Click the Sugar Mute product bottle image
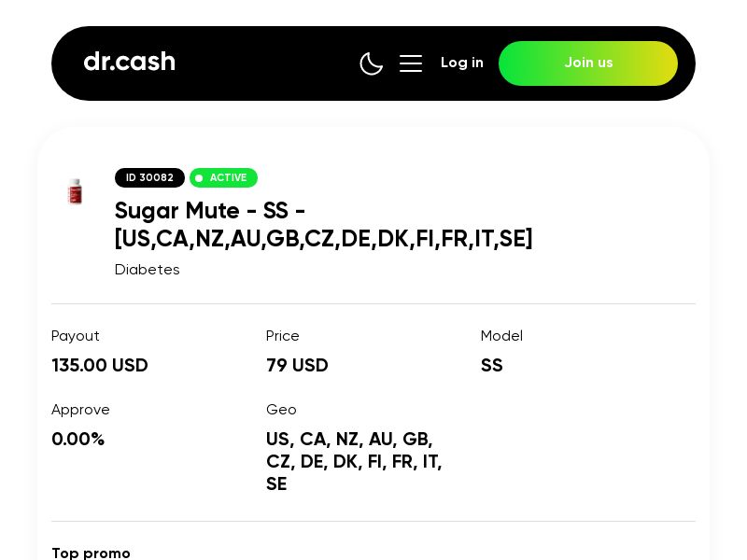This screenshot has height=560, width=747. click(76, 191)
